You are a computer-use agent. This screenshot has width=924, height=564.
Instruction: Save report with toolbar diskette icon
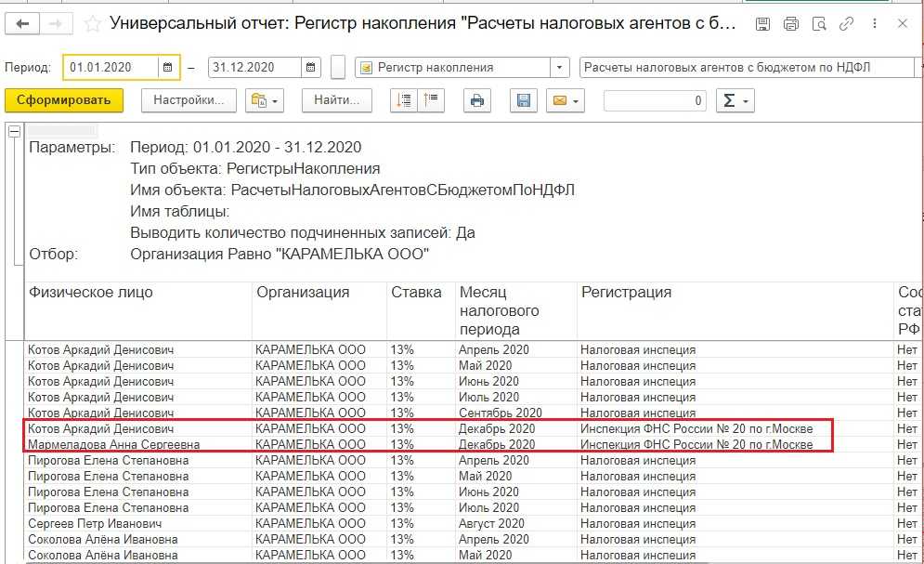pos(523,100)
